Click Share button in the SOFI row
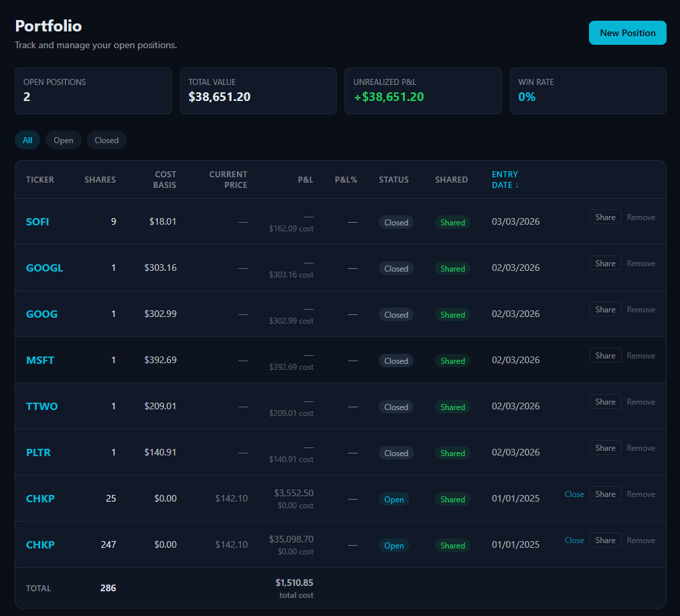The height and width of the screenshot is (616, 680). point(605,217)
